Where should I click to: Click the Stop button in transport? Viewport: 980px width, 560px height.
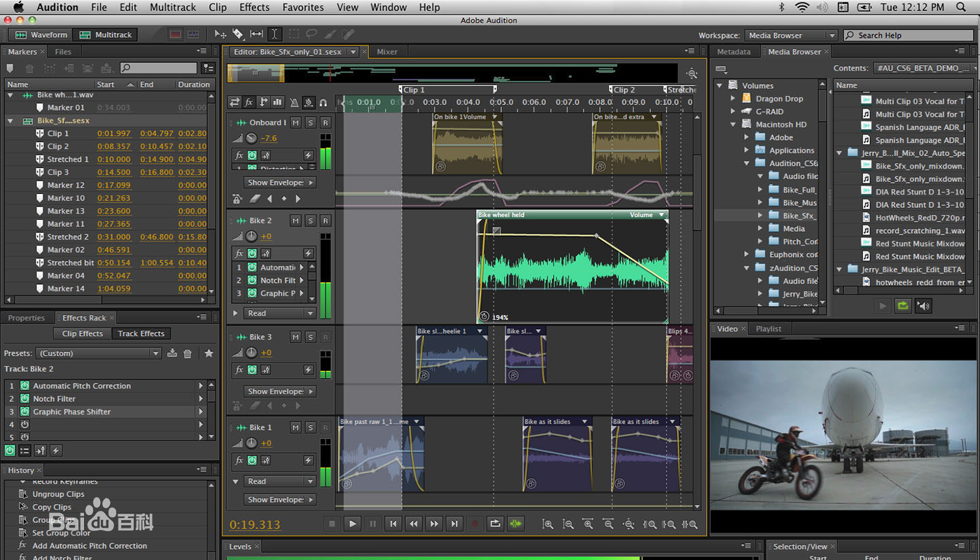[x=332, y=524]
